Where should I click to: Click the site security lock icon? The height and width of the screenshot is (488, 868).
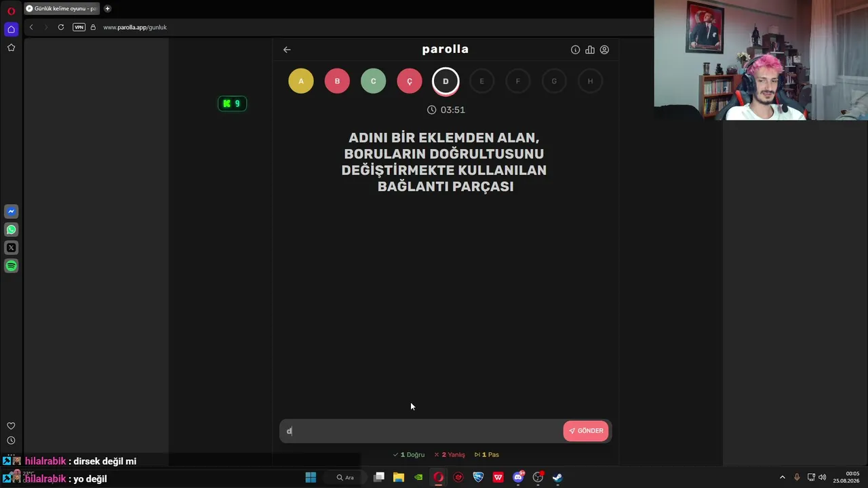click(93, 27)
